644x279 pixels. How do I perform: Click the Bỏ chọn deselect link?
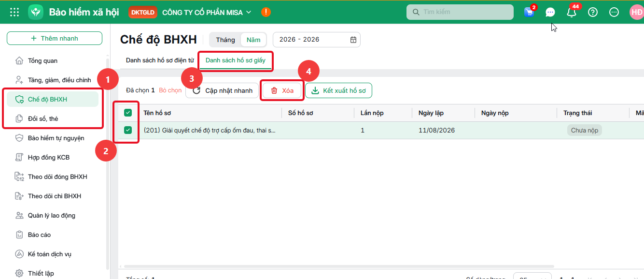[170, 90]
